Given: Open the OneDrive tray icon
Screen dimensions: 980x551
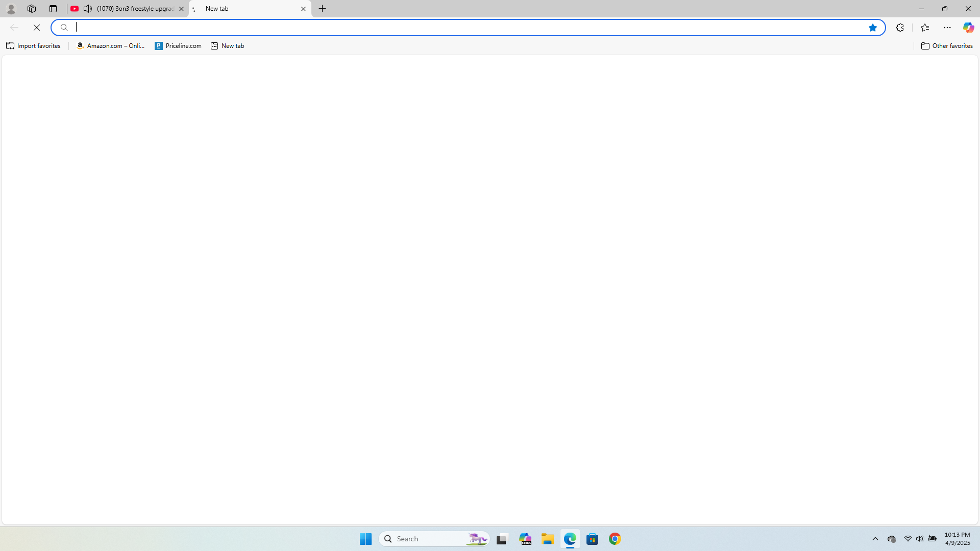Looking at the screenshot, I should point(892,539).
